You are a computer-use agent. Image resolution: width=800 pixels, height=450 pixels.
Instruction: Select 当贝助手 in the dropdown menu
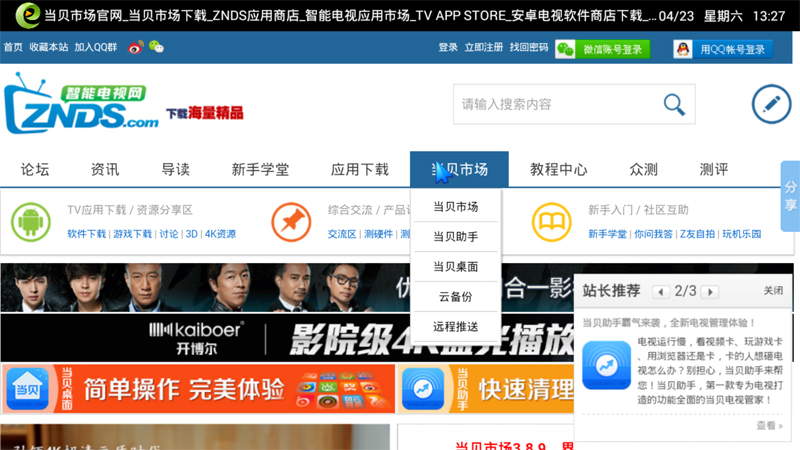pos(456,237)
